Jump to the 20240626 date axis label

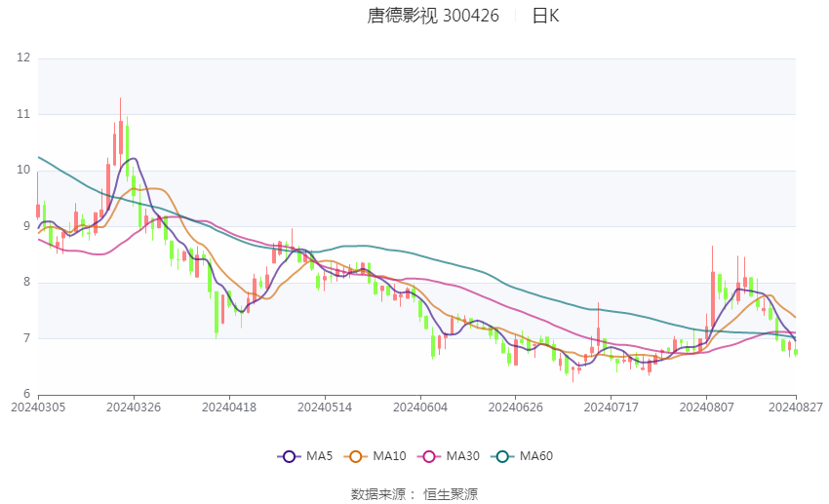[x=516, y=406]
